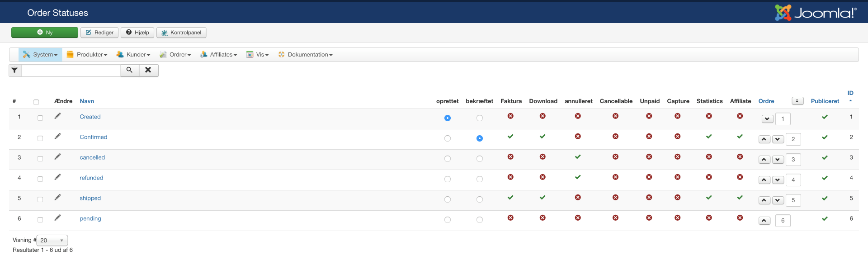Expand the Produkter dropdown menu
Screen dimensions: 868x265
tap(87, 55)
